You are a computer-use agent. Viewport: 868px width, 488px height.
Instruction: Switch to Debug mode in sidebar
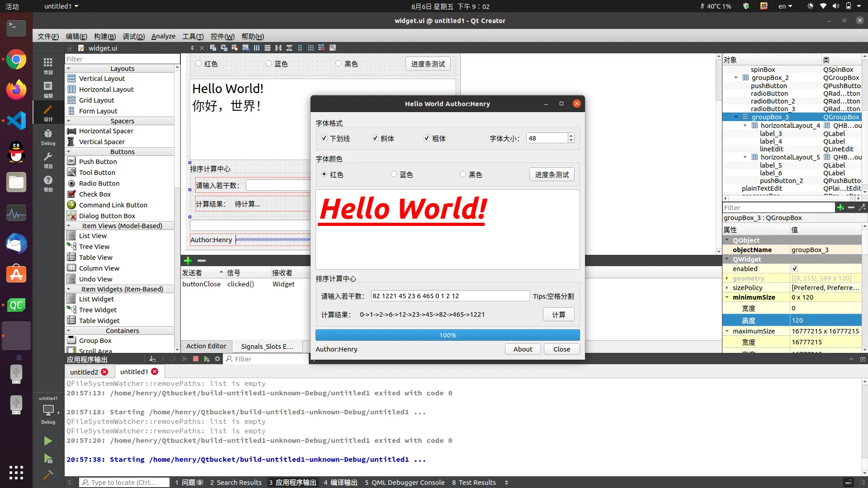[48, 137]
